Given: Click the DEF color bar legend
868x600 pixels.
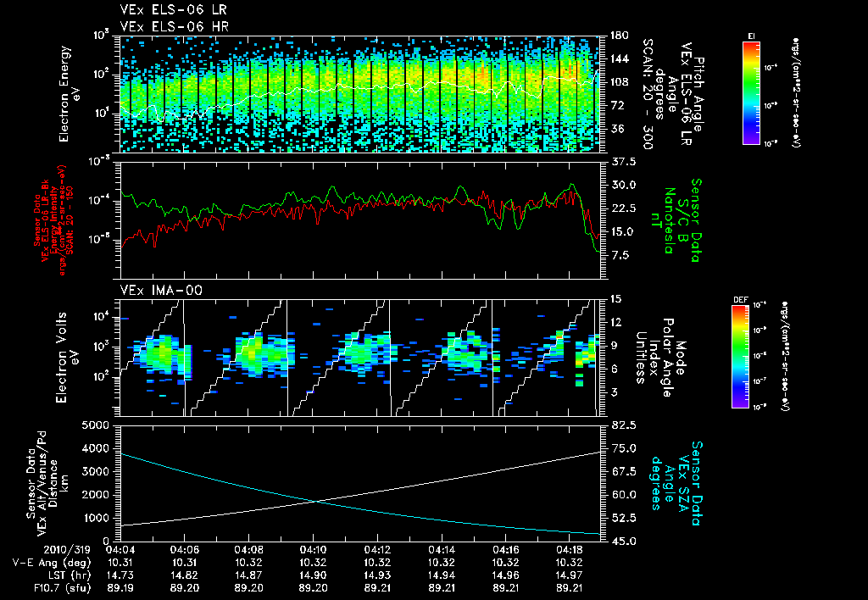Looking at the screenshot, I should point(739,357).
